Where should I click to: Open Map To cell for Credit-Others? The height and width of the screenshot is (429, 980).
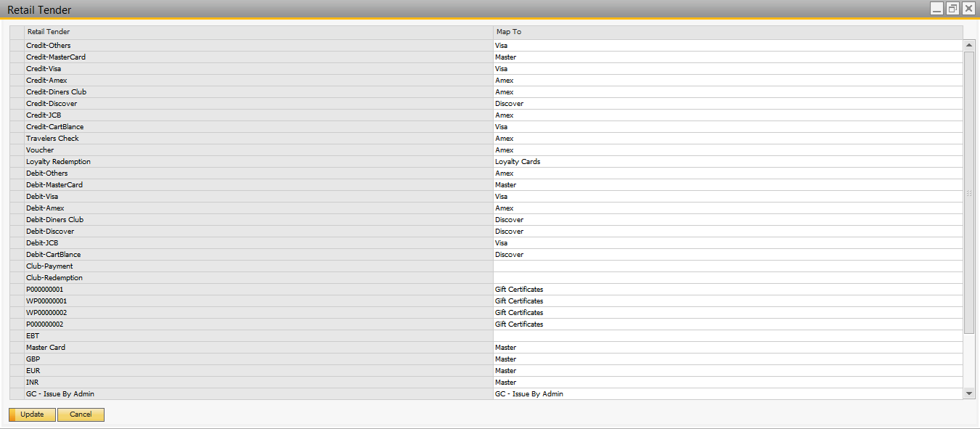click(728, 46)
